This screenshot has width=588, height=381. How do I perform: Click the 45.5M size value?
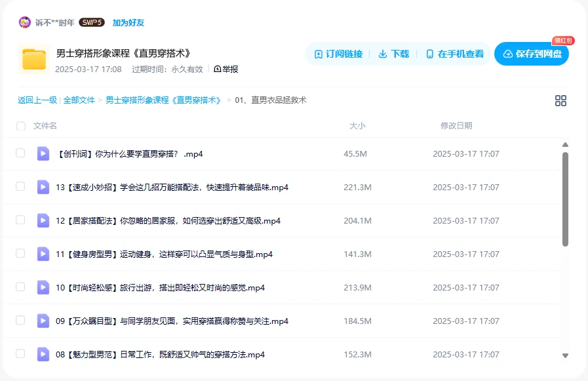point(355,153)
